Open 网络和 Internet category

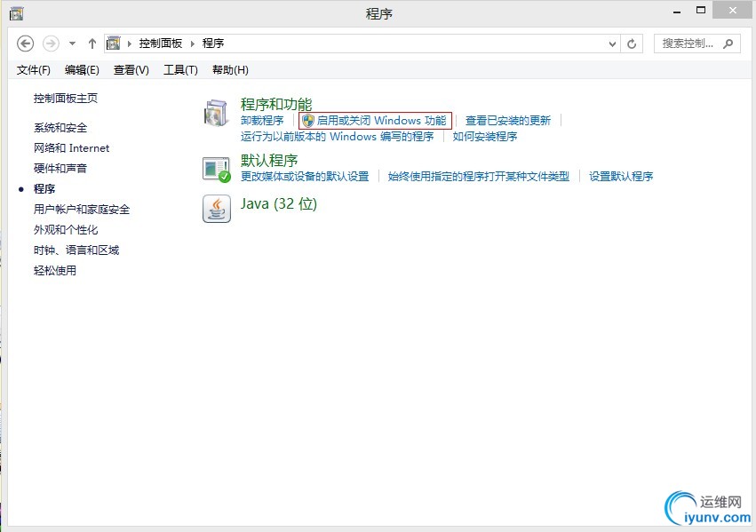click(71, 148)
